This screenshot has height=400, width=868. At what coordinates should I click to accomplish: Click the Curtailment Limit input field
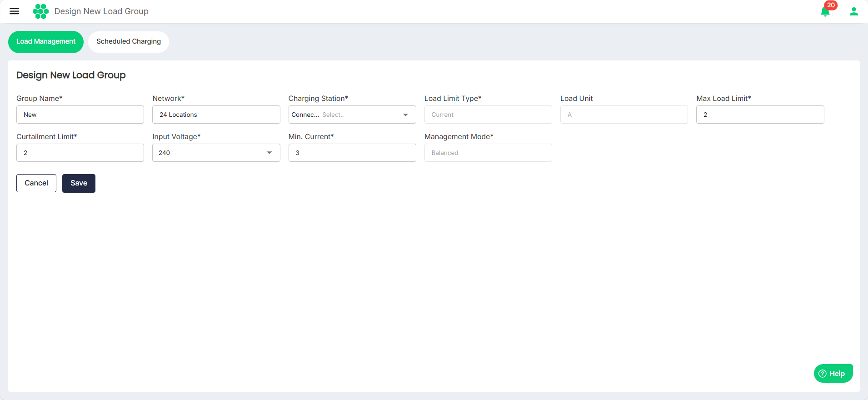[x=80, y=153]
